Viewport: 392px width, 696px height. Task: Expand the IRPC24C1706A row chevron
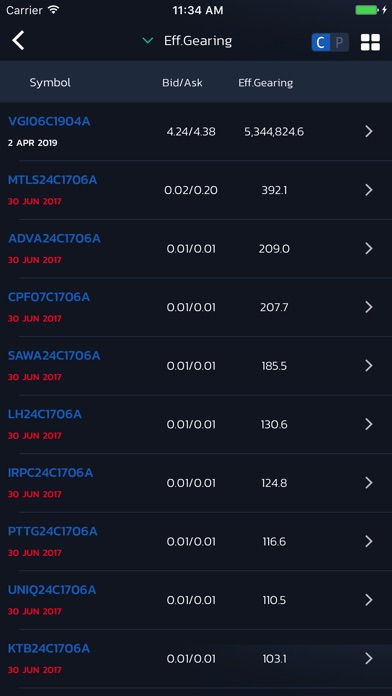pos(368,483)
